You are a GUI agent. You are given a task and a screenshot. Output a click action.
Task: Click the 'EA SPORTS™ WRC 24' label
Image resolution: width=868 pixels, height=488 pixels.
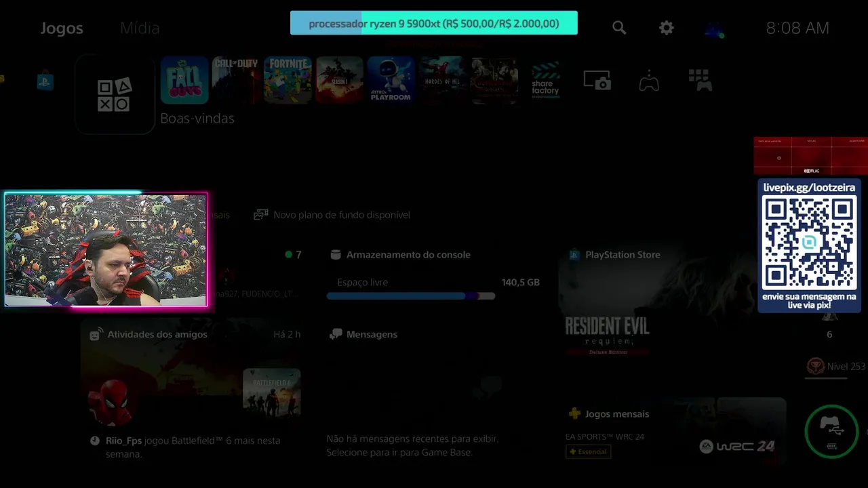605,436
